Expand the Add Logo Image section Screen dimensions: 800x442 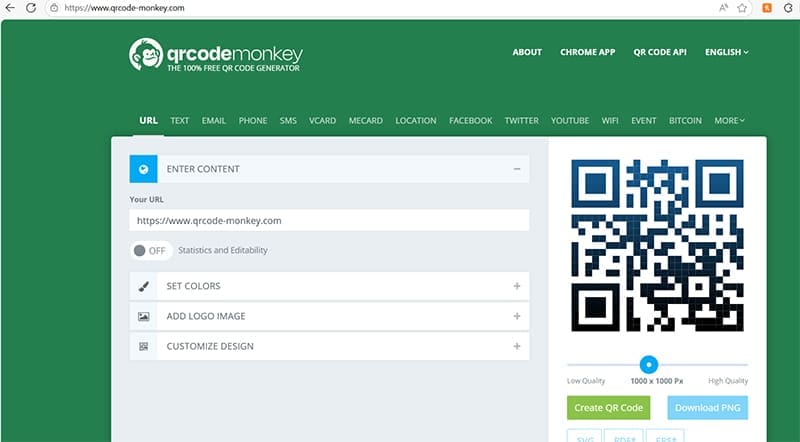[x=517, y=316]
